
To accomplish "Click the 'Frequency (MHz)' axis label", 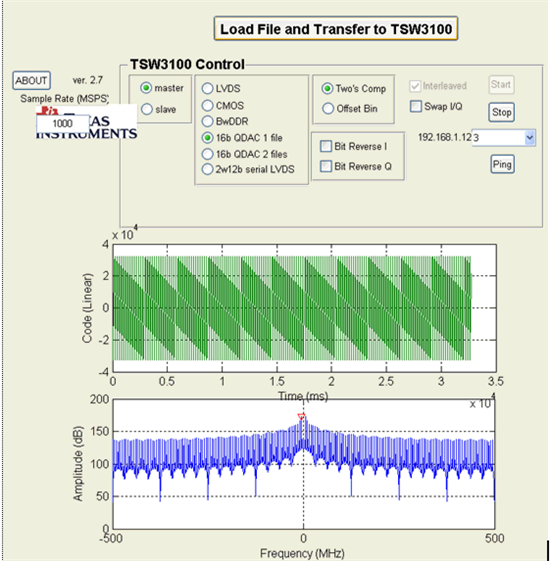I will tap(302, 553).
